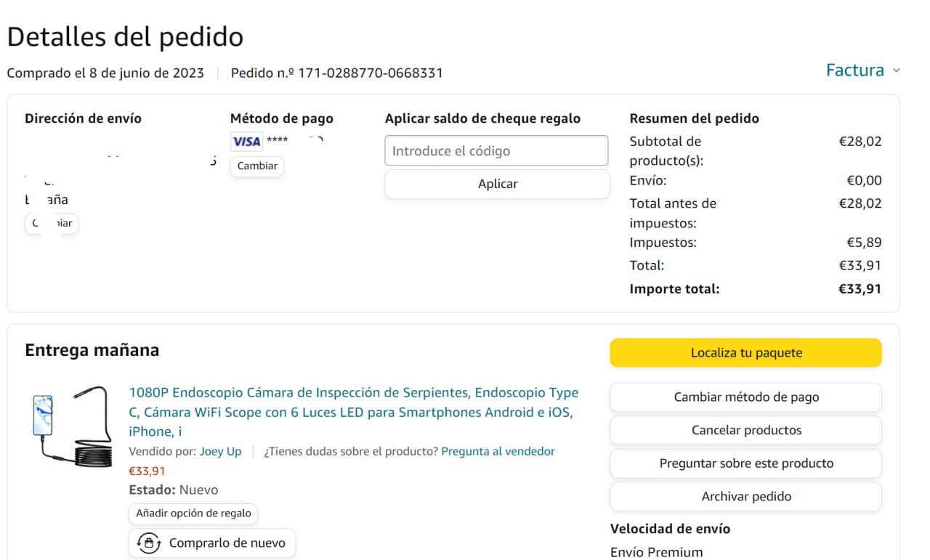
Task: Choose Cancelar productos
Action: pyautogui.click(x=745, y=430)
